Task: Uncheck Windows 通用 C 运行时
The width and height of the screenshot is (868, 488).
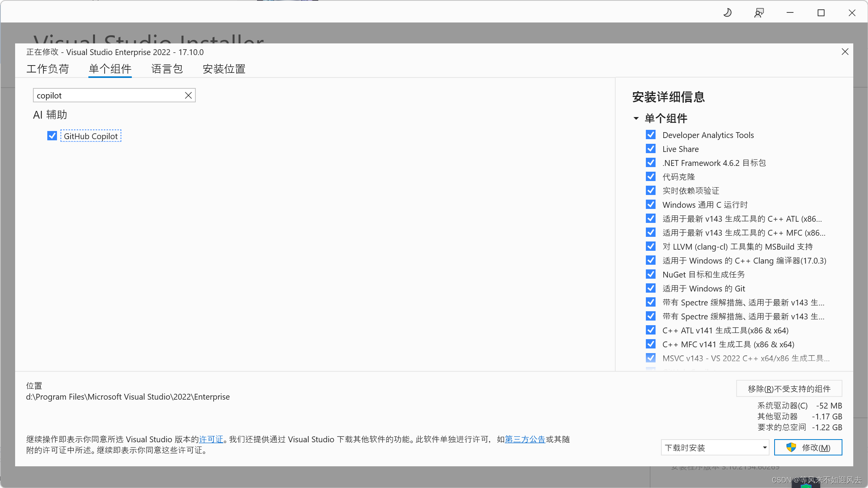Action: (651, 204)
